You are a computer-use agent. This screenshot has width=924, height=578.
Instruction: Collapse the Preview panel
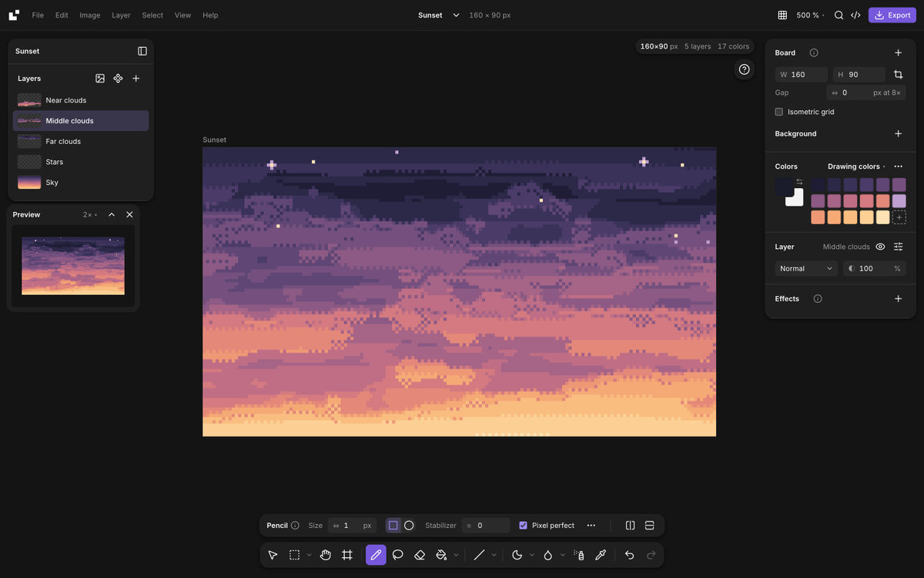[112, 215]
